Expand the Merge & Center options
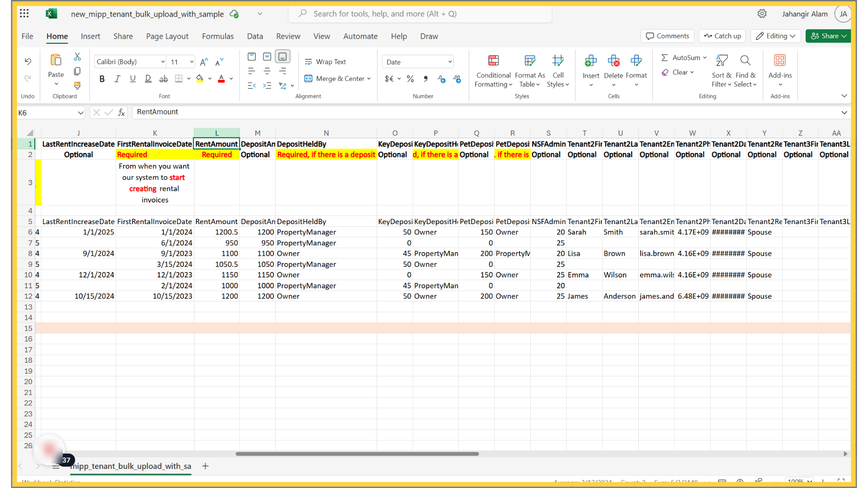Viewport: 868px width, 488px height. [x=369, y=79]
